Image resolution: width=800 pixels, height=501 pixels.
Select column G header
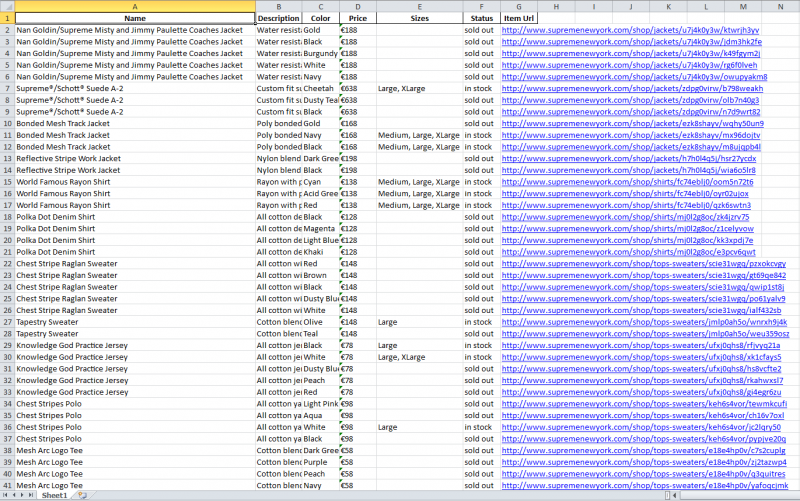519,6
